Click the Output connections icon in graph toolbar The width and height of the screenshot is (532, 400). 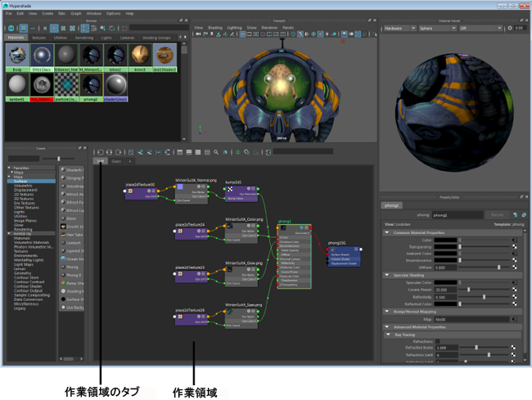pyautogui.click(x=118, y=152)
